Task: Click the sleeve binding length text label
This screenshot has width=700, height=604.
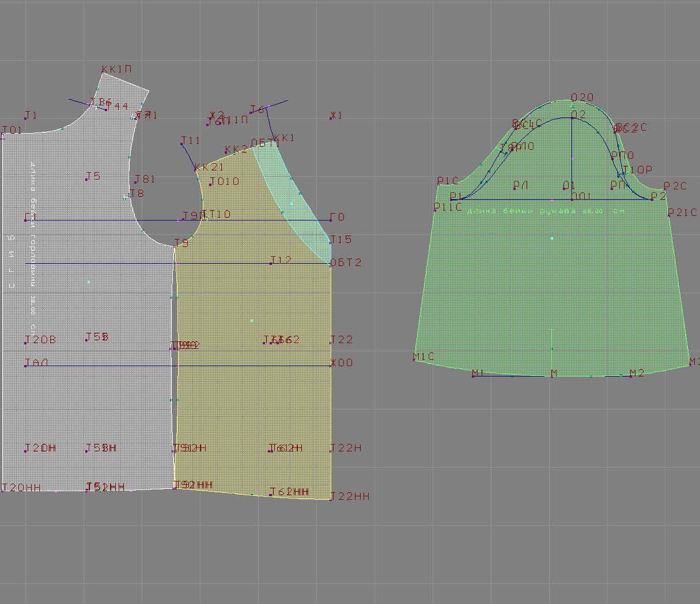Action: click(546, 211)
